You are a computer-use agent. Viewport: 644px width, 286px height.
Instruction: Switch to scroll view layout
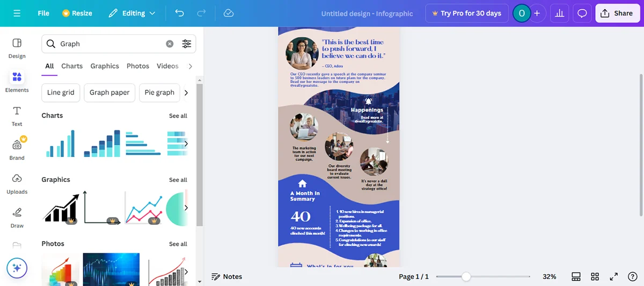576,277
